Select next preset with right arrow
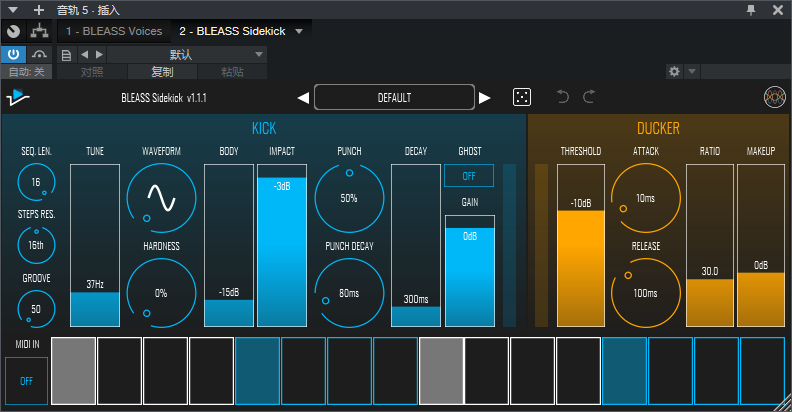 click(484, 97)
